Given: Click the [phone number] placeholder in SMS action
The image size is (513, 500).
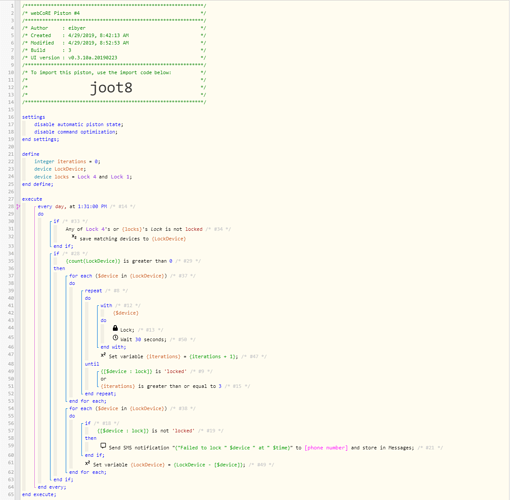Looking at the screenshot, I should click(x=326, y=448).
